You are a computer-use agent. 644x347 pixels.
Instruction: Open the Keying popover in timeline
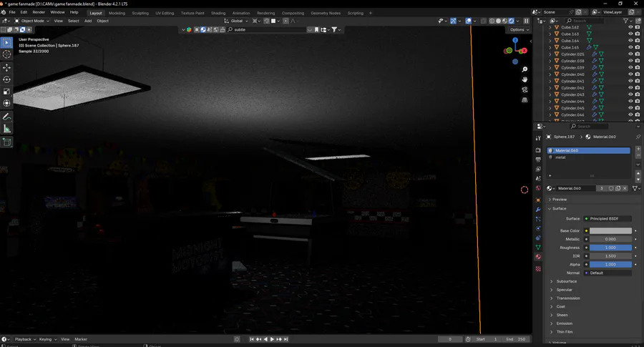coord(48,339)
